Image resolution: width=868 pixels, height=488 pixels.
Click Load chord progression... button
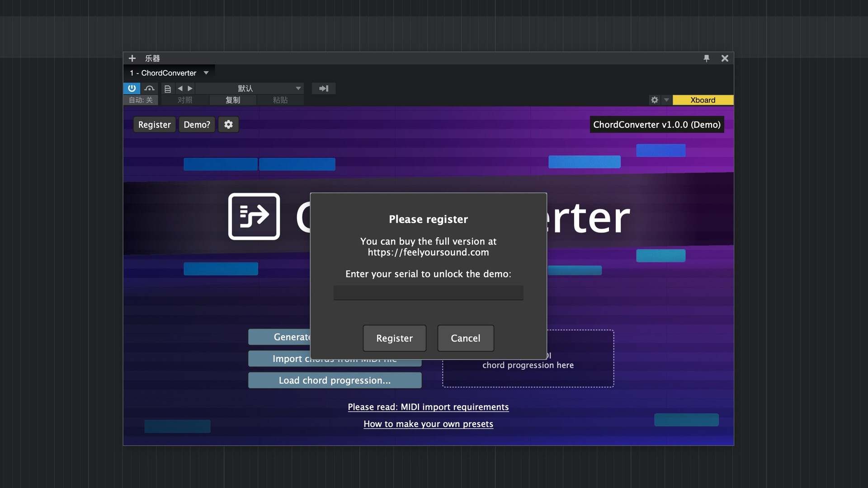tap(335, 380)
